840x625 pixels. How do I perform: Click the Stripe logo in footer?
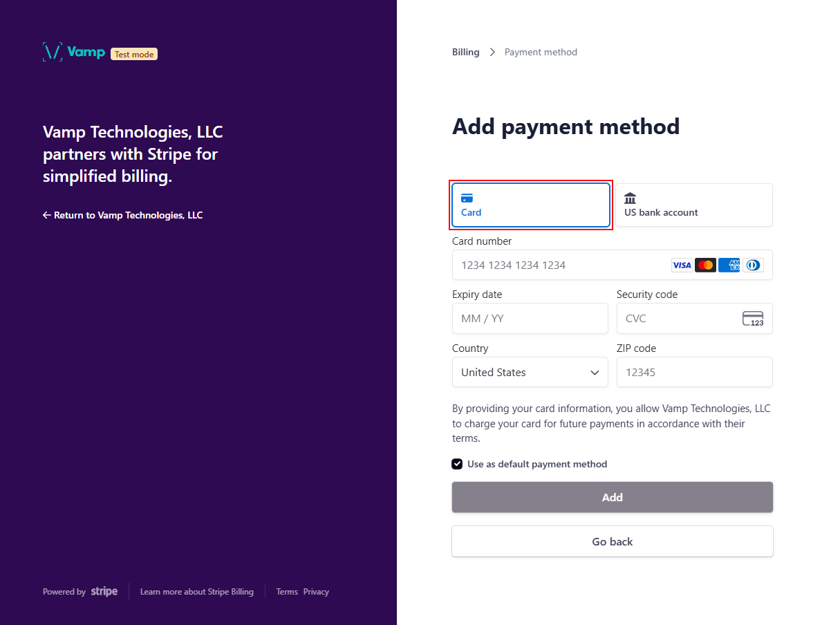click(x=104, y=591)
